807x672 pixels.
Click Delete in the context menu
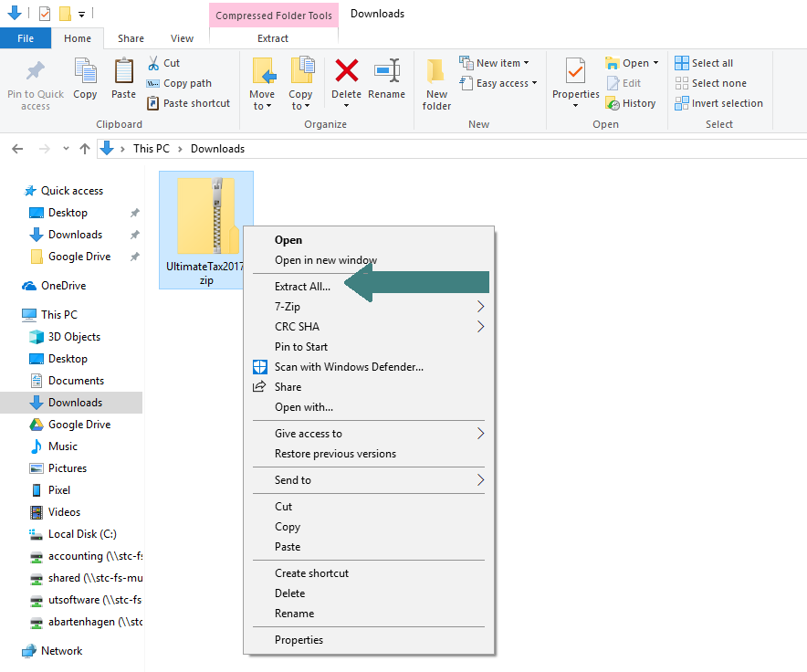coord(289,593)
